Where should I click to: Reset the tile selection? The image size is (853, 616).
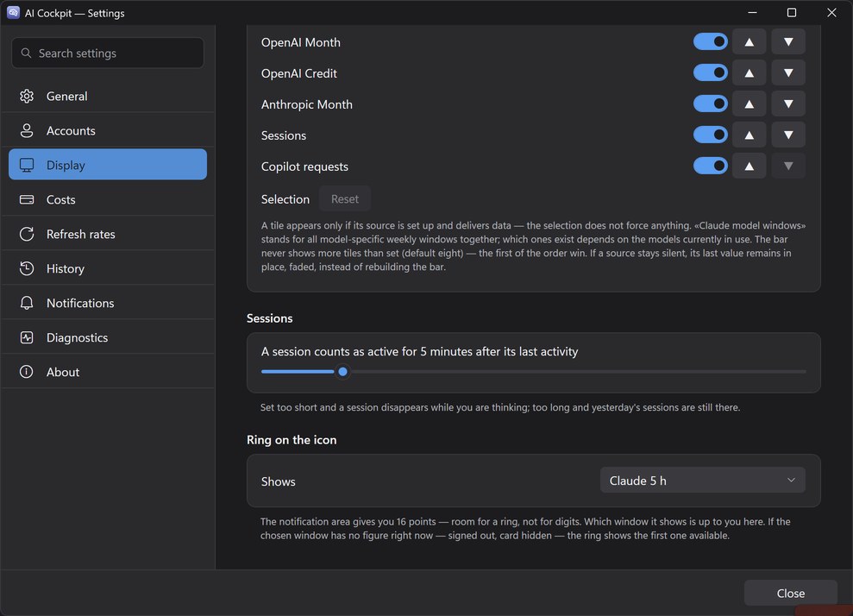(345, 198)
